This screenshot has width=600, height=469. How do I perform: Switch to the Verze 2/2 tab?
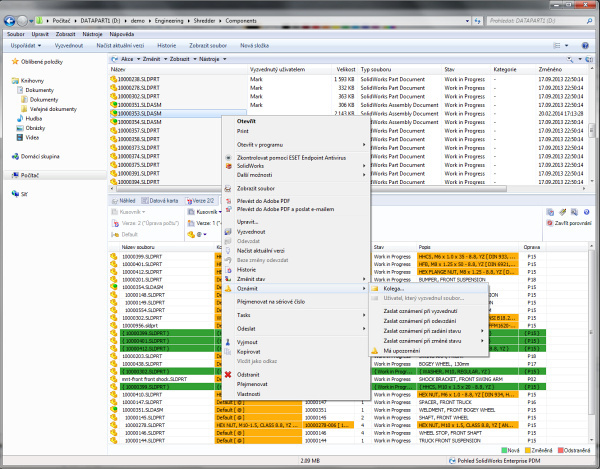pos(200,200)
